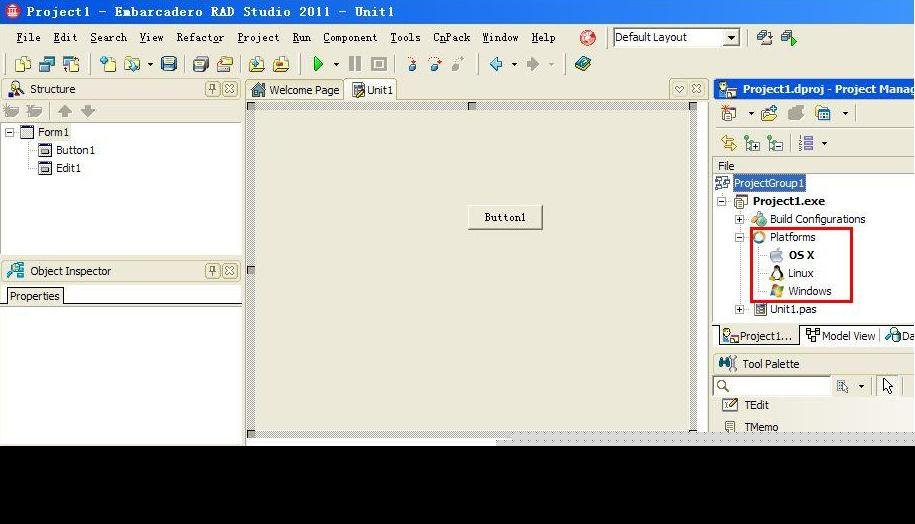This screenshot has width=915, height=524.
Task: Expand the Build Configurations node
Action: click(740, 219)
